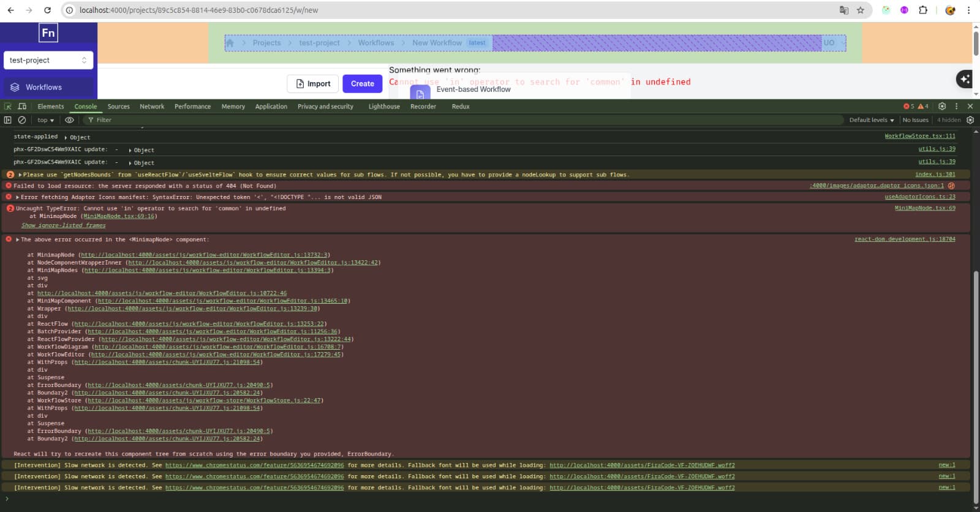
Task: Activate the DevTools inspect element picker
Action: 8,107
